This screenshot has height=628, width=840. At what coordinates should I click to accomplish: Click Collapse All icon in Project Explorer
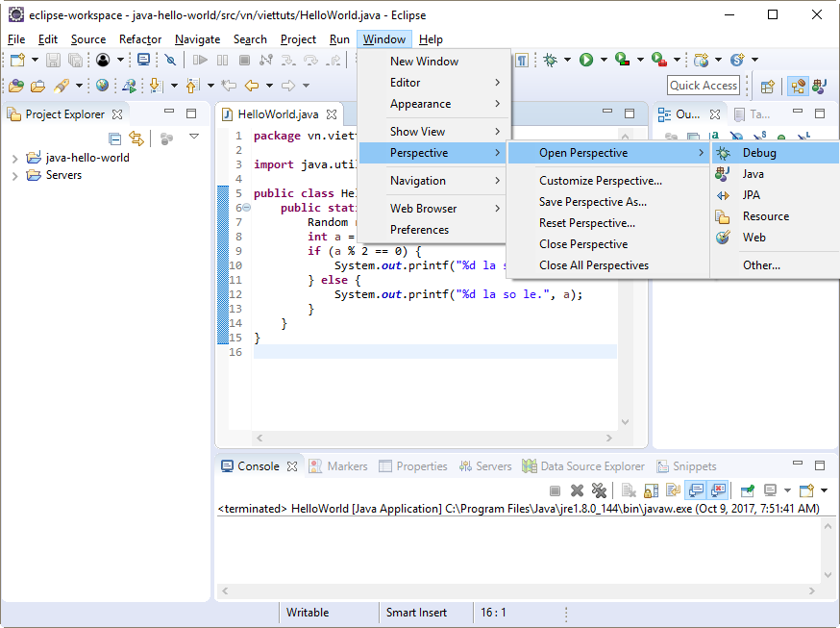[x=114, y=138]
